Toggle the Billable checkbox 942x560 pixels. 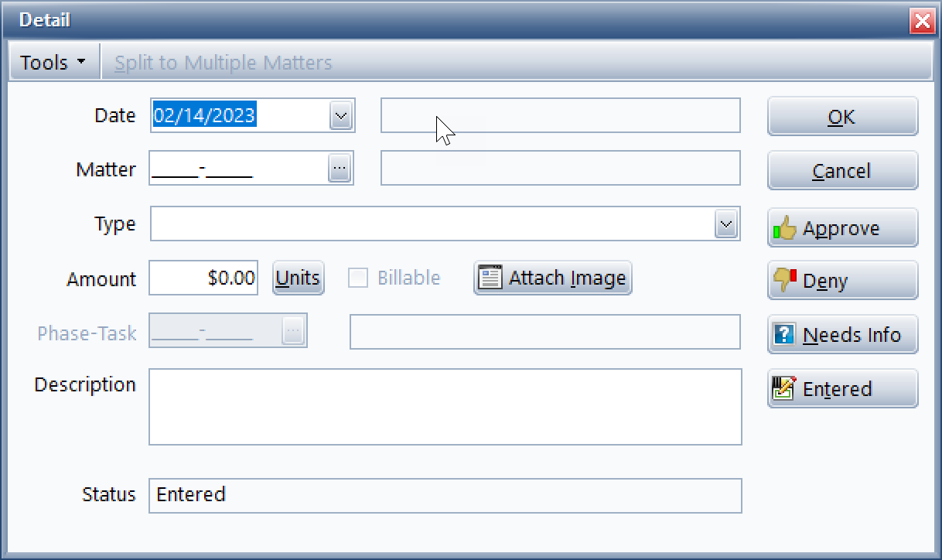(x=357, y=278)
